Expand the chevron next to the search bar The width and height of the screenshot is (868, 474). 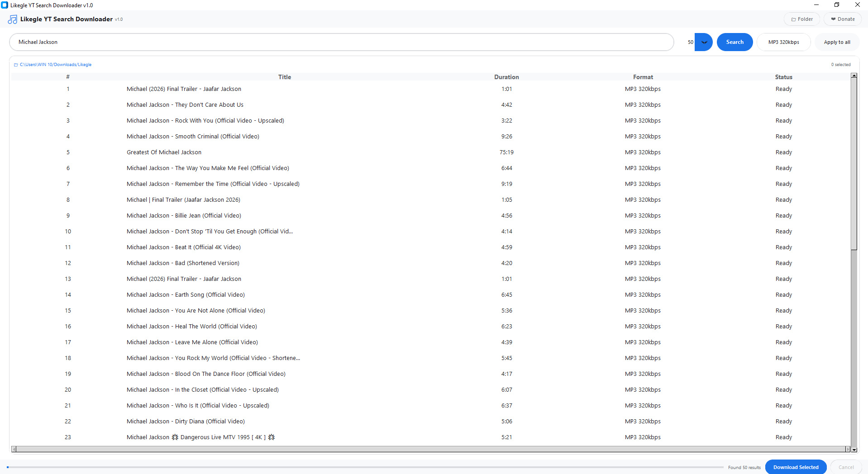[x=703, y=42]
